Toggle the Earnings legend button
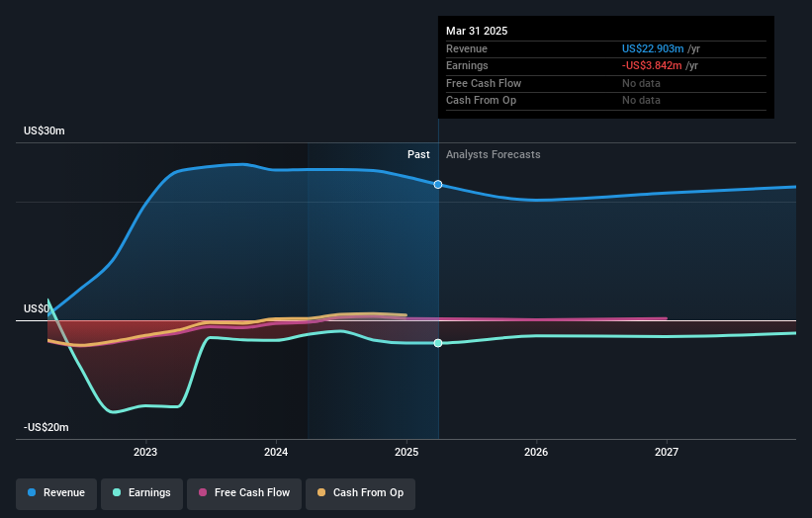Viewport: 812px width, 518px height. [141, 493]
